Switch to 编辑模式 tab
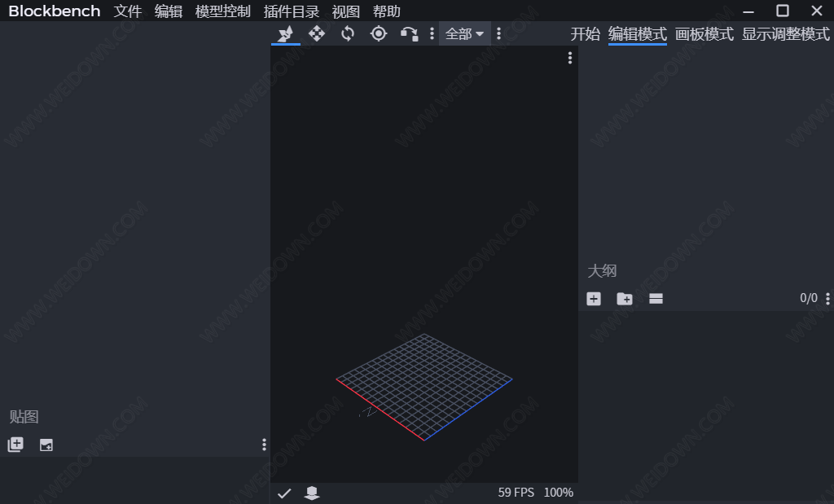This screenshot has height=504, width=834. [x=637, y=34]
